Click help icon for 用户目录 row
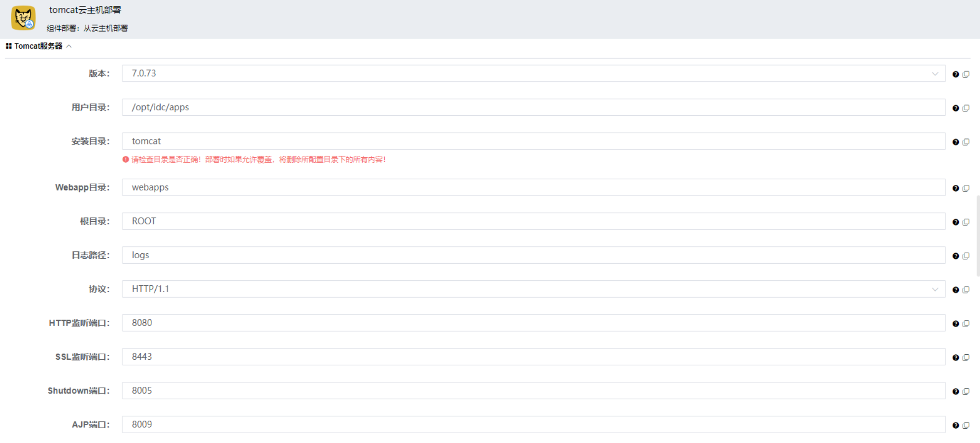Image resolution: width=980 pixels, height=443 pixels. click(955, 108)
